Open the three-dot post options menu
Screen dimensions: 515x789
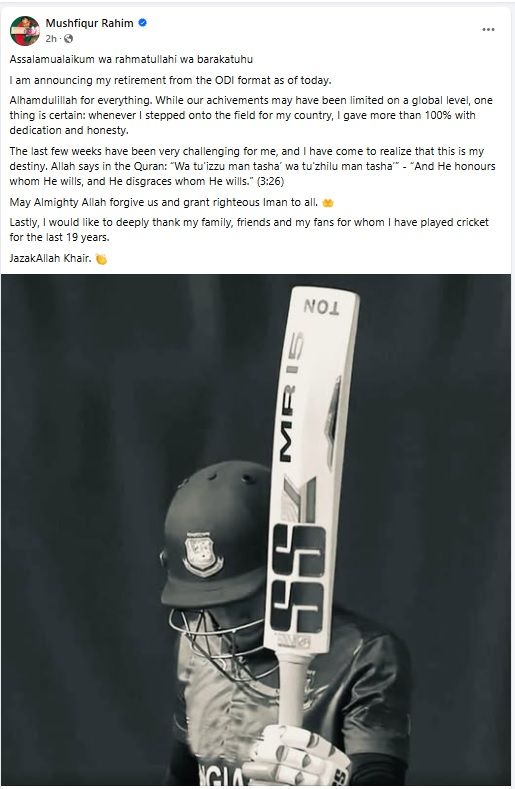[488, 30]
